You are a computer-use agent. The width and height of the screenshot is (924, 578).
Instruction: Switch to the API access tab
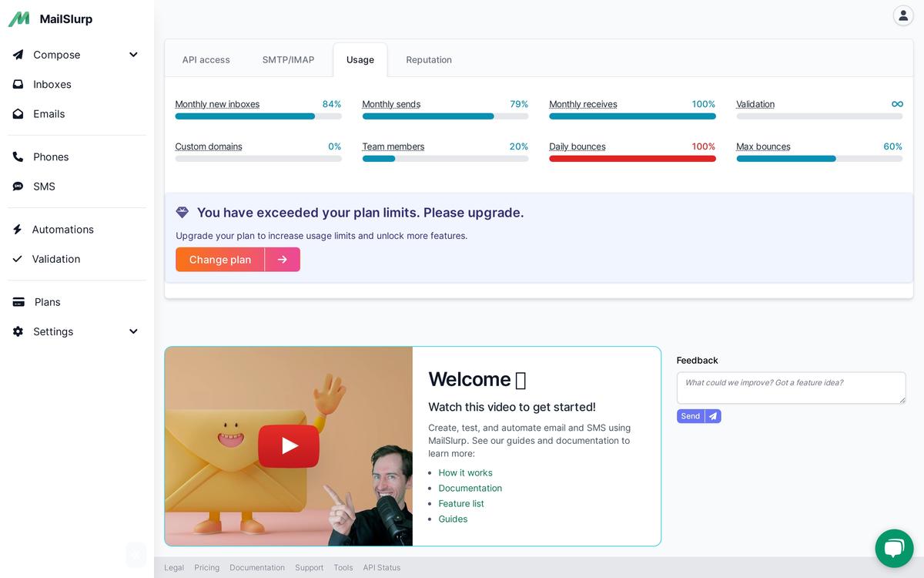pos(206,60)
